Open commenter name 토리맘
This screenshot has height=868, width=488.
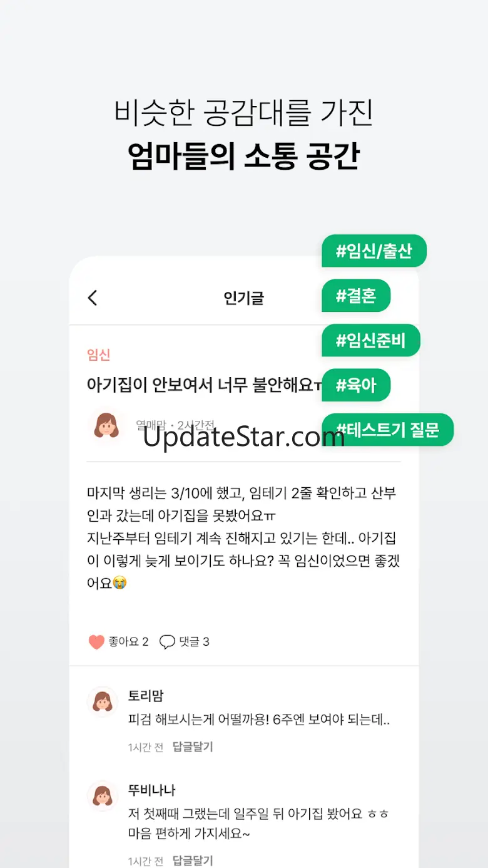[x=146, y=696]
